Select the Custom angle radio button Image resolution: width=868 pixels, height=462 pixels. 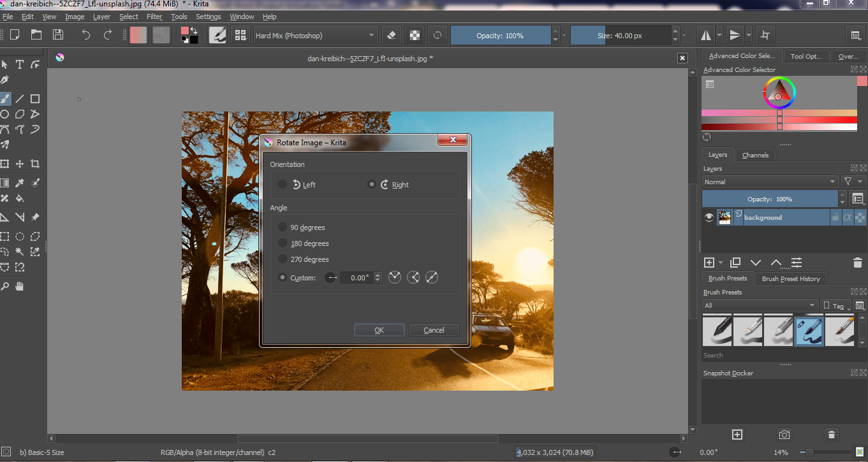pyautogui.click(x=283, y=277)
